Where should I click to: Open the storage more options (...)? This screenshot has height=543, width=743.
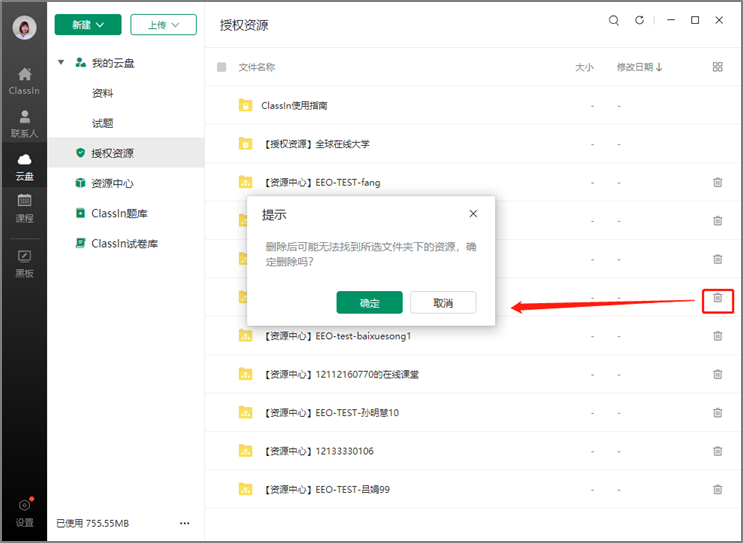pyautogui.click(x=185, y=523)
